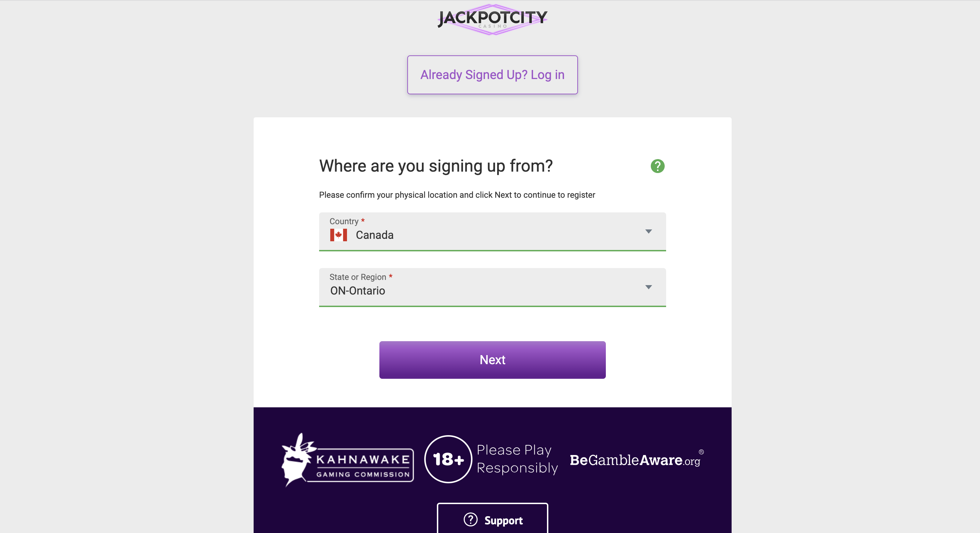Open the Country field showing Canada
The height and width of the screenshot is (533, 980).
(492, 232)
